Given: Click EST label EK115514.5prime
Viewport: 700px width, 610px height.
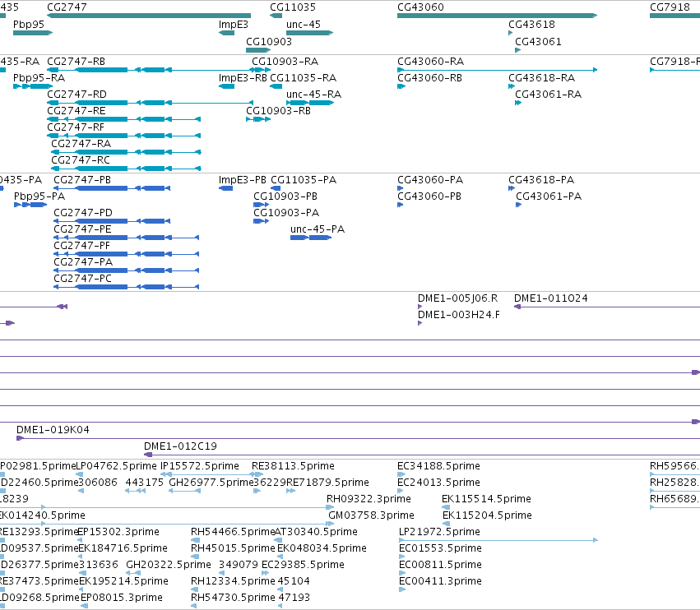Looking at the screenshot, I should pos(486,499).
